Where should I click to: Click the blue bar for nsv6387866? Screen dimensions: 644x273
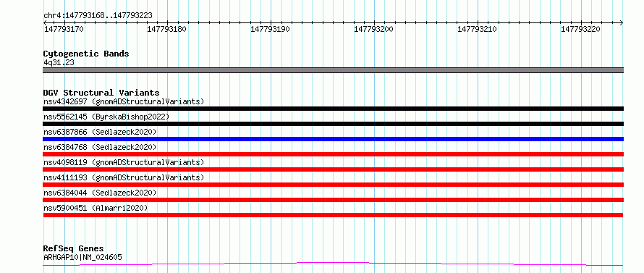click(x=333, y=139)
